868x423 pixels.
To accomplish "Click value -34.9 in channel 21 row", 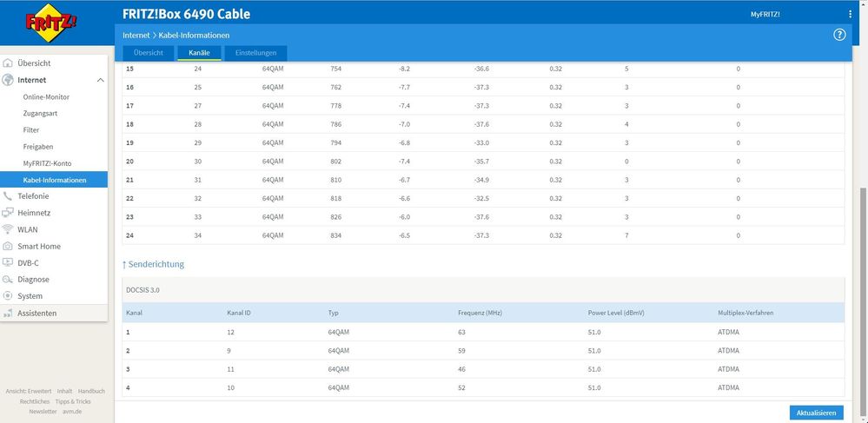I will [x=481, y=180].
